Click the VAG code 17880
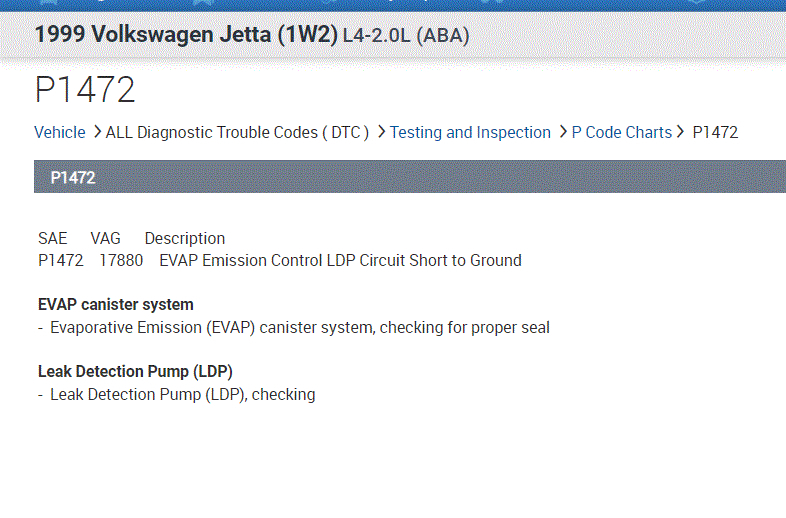This screenshot has width=786, height=518. (121, 260)
